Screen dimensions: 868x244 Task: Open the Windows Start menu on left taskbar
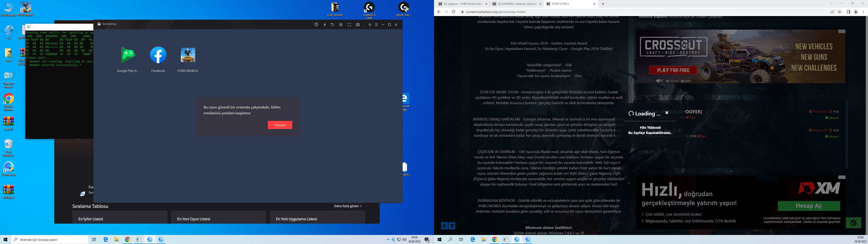pos(5,240)
